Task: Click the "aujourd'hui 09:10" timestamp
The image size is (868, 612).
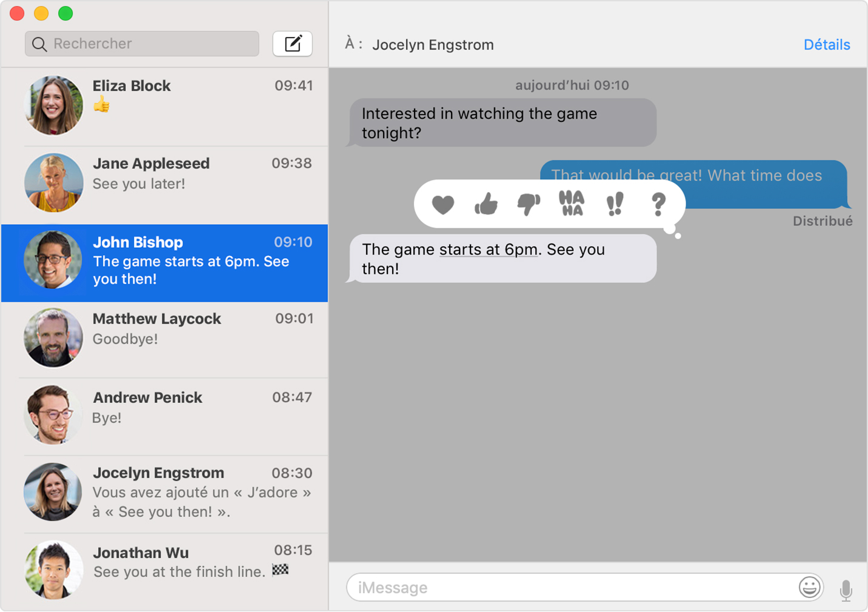Action: point(572,85)
